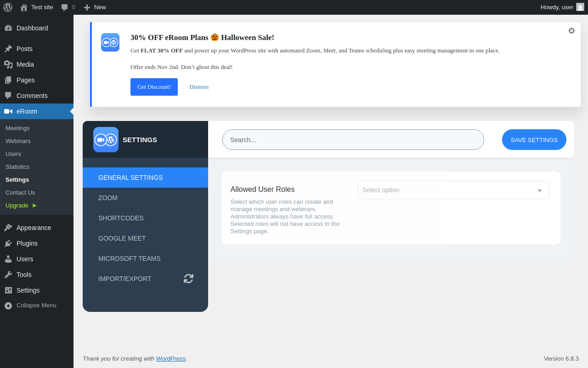588x368 pixels.
Task: Click the WordPress logo icon in admin bar
Action: (x=8, y=7)
